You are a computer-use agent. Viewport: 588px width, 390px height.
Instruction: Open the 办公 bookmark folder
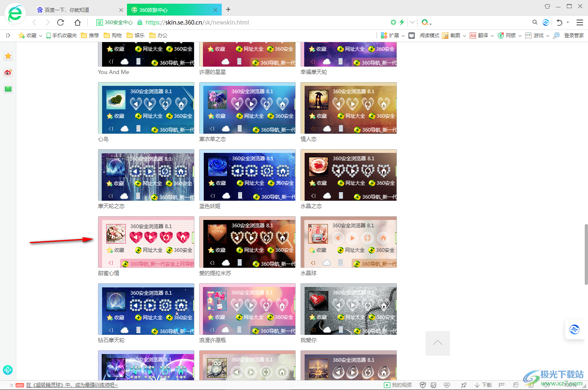click(158, 36)
